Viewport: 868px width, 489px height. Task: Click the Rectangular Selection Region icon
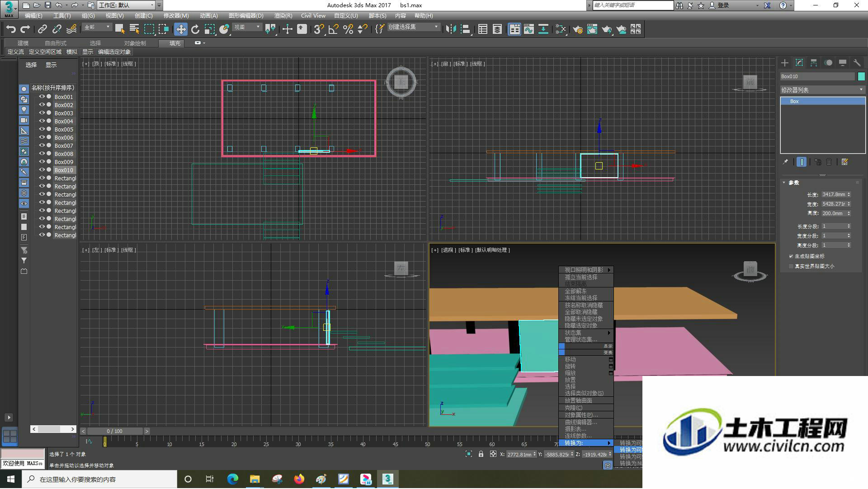click(x=149, y=29)
